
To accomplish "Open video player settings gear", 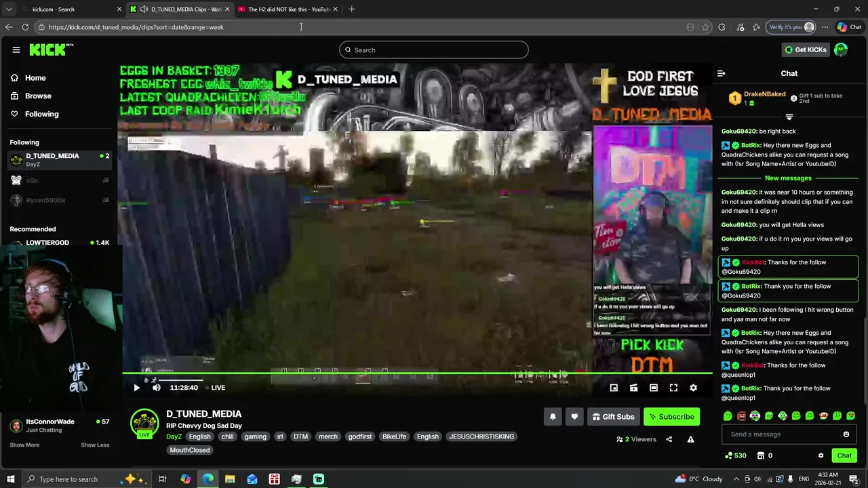I will (x=693, y=388).
